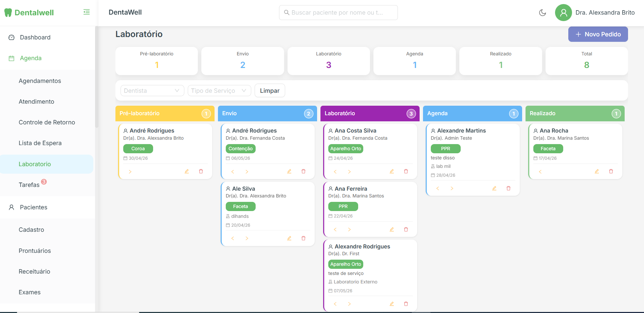Open Controle de Retorno page
644x313 pixels.
[48, 122]
